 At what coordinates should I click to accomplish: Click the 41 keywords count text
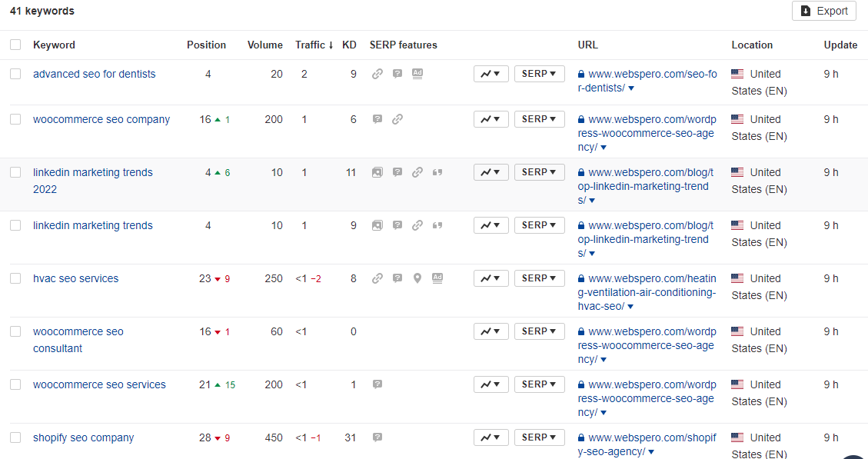click(42, 11)
